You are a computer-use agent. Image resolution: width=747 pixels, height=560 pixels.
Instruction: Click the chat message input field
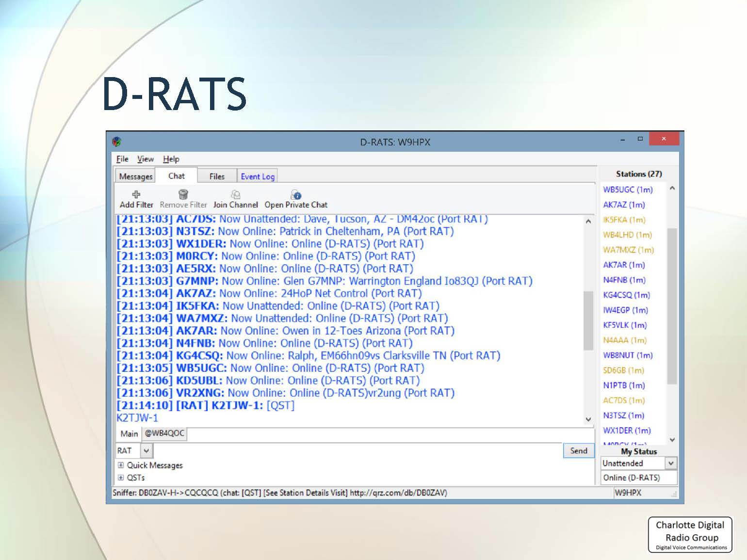coord(357,450)
